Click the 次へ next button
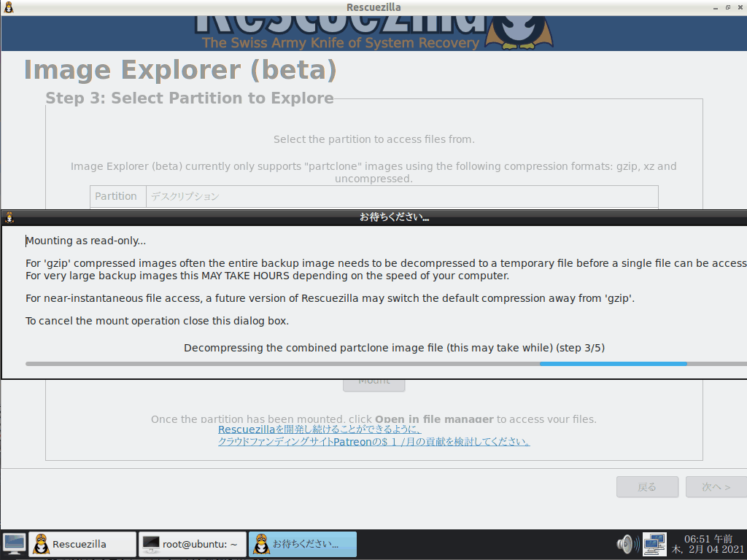The image size is (747, 560). [x=716, y=486]
